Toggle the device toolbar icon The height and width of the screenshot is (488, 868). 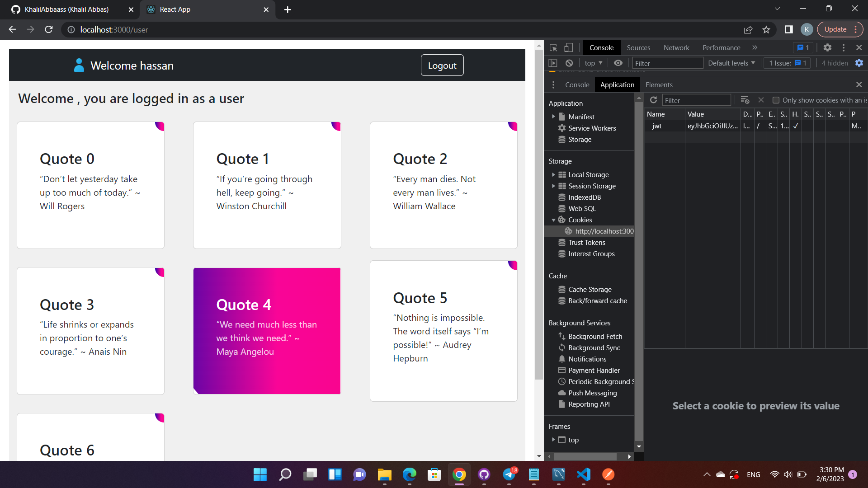[568, 47]
